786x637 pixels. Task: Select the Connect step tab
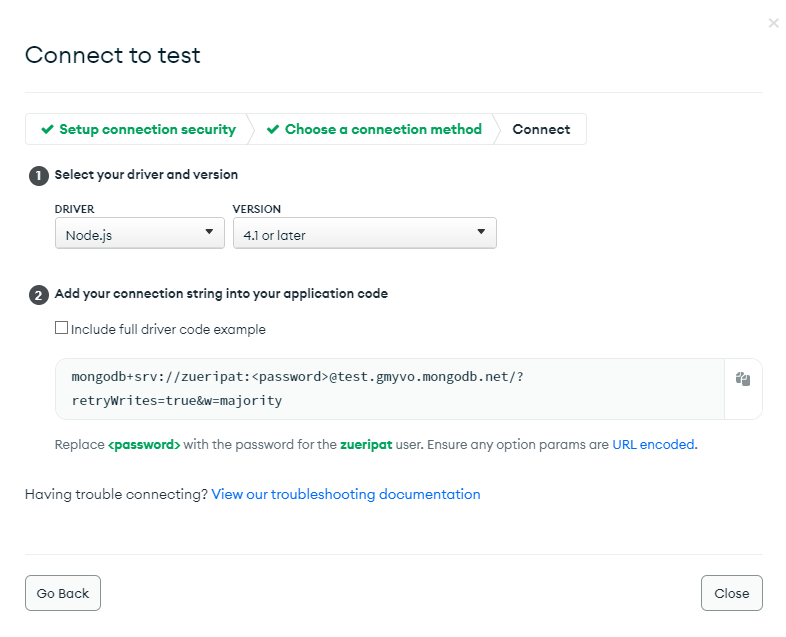tap(541, 129)
